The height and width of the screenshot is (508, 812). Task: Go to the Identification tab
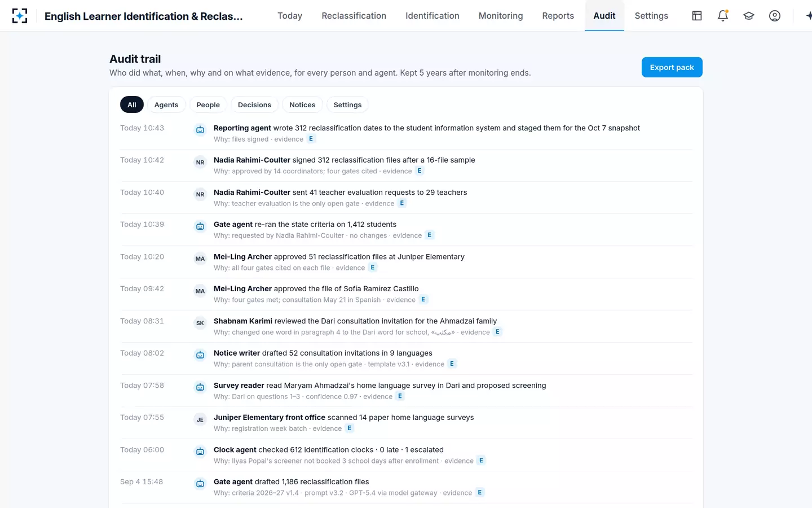point(433,16)
